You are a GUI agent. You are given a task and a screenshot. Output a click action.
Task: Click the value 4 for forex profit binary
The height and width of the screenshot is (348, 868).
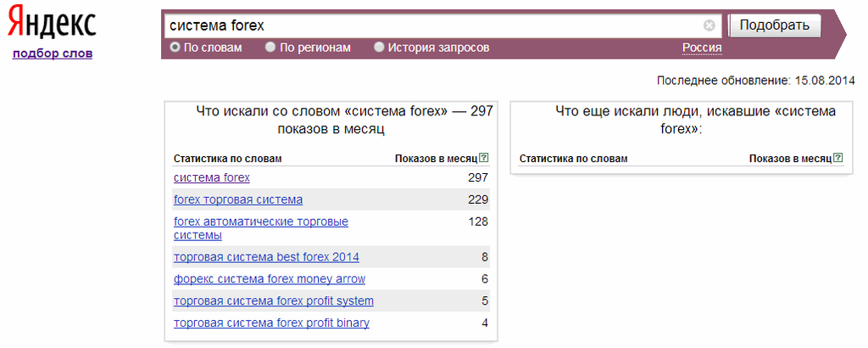[x=485, y=323]
